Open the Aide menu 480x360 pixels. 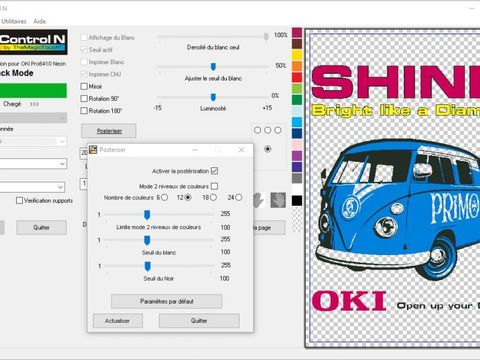tap(39, 21)
